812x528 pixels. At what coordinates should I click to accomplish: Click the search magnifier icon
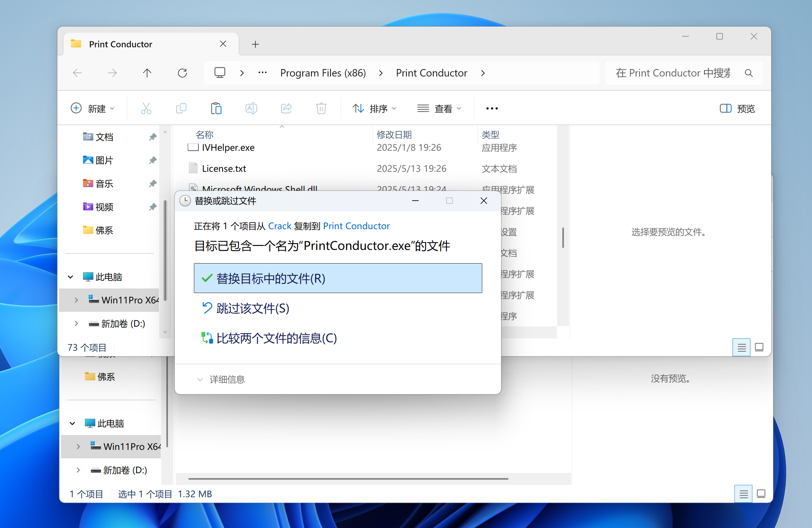point(748,73)
